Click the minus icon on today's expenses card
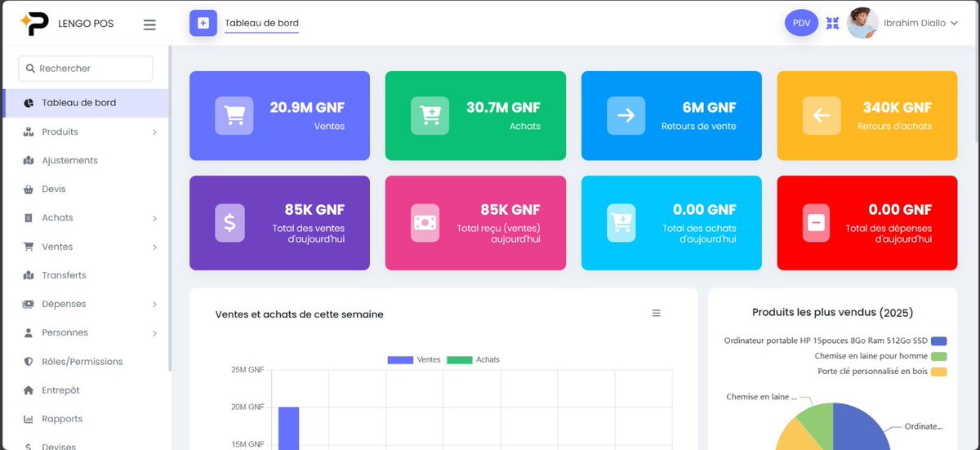 (x=817, y=223)
